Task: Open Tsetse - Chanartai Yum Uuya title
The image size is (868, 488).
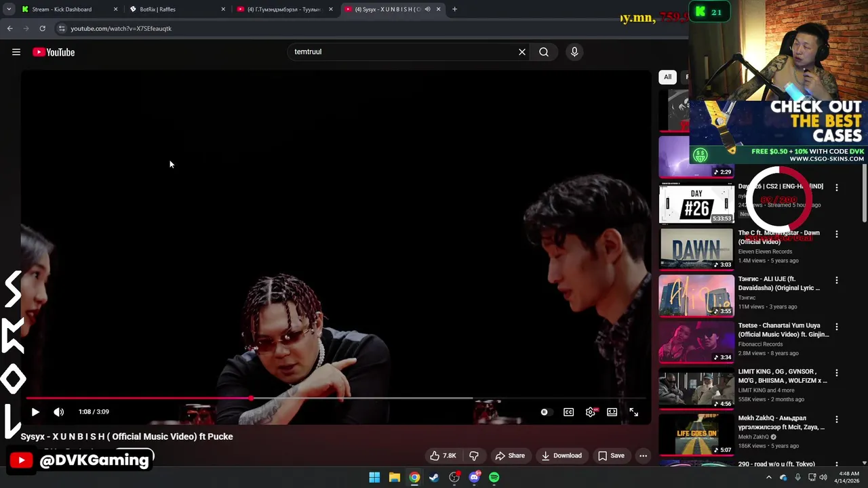Action: [783, 330]
